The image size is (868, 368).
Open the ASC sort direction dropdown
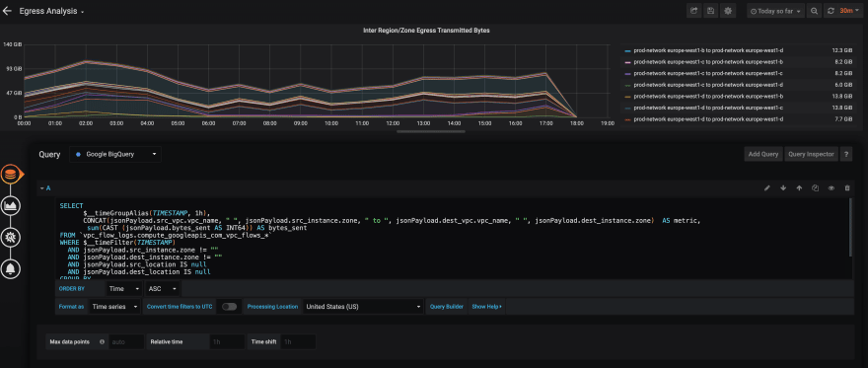click(163, 289)
